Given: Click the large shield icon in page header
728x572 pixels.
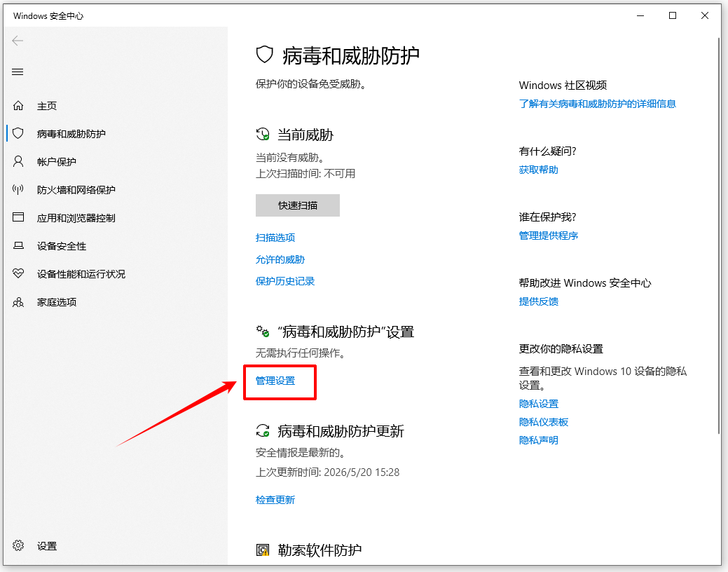Looking at the screenshot, I should pyautogui.click(x=265, y=55).
